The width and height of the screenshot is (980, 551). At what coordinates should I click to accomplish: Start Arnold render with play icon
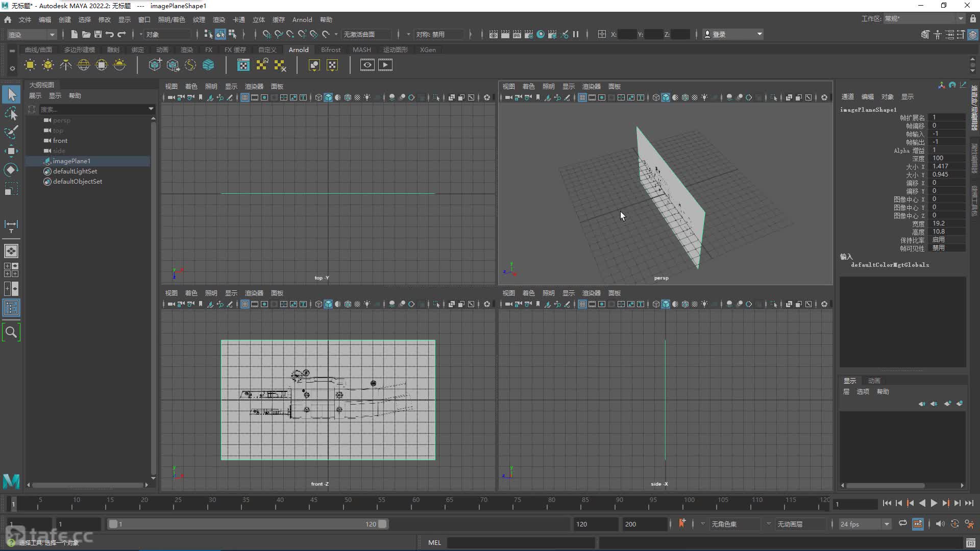tap(385, 65)
